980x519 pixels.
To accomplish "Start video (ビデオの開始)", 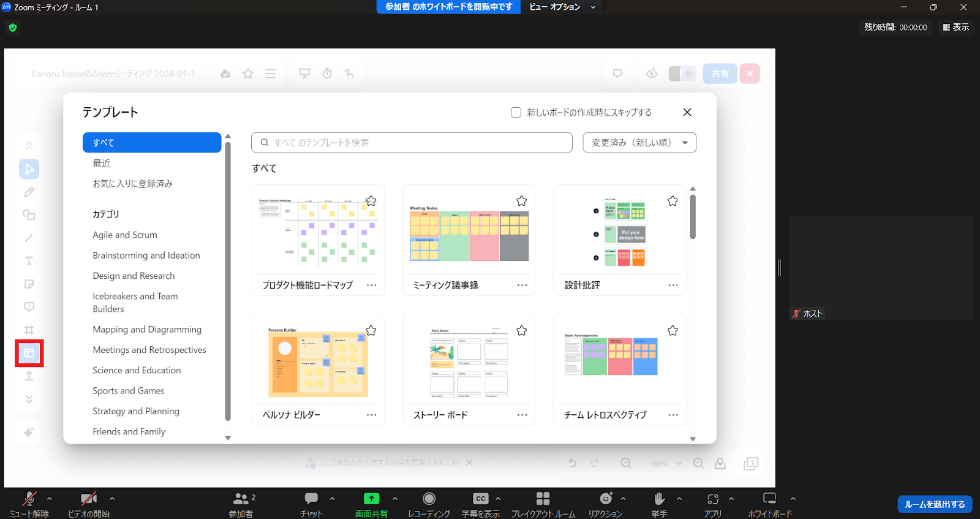I will point(89,504).
